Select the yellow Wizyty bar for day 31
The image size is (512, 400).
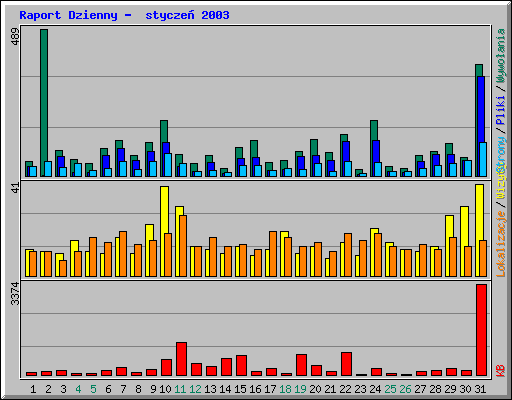click(479, 213)
